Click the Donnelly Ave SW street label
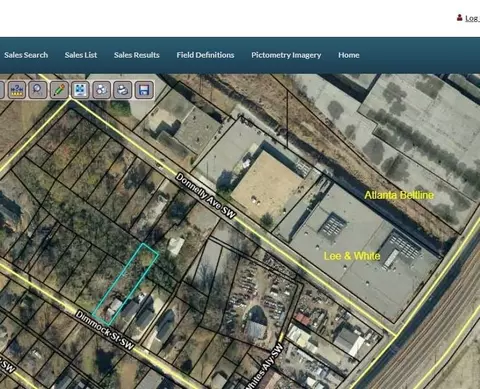Viewport: 480px width, 389px height. (206, 196)
